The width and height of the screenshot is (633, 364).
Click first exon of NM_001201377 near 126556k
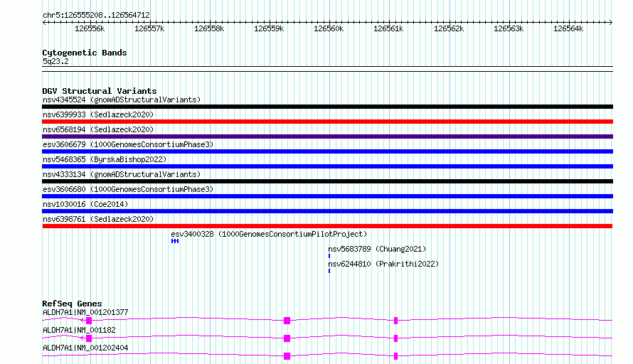coord(89,321)
